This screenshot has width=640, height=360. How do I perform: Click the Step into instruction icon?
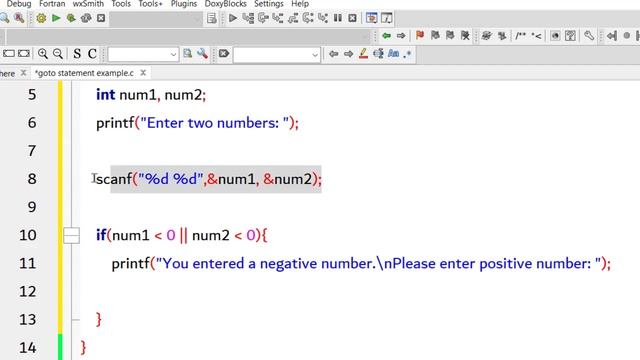[323, 18]
